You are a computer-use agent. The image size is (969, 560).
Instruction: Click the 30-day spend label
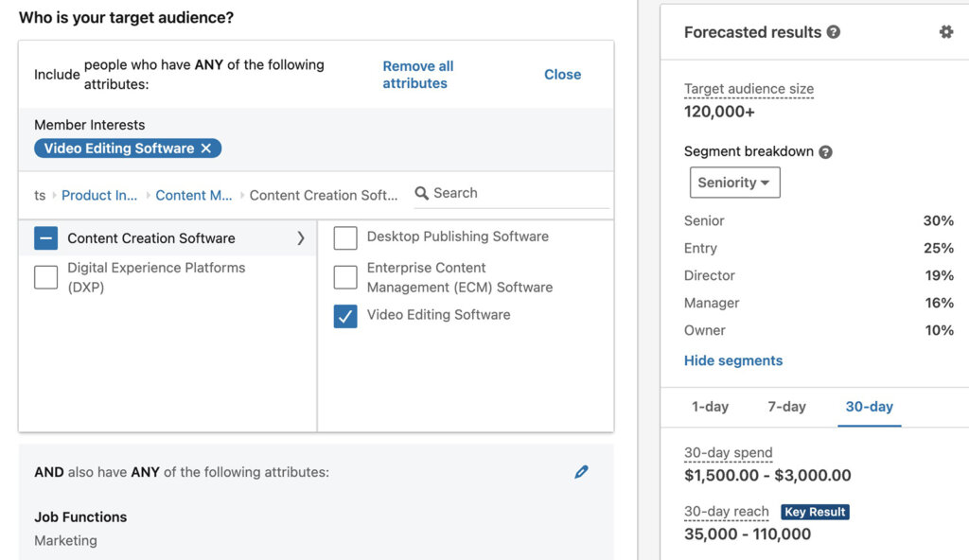(x=728, y=452)
